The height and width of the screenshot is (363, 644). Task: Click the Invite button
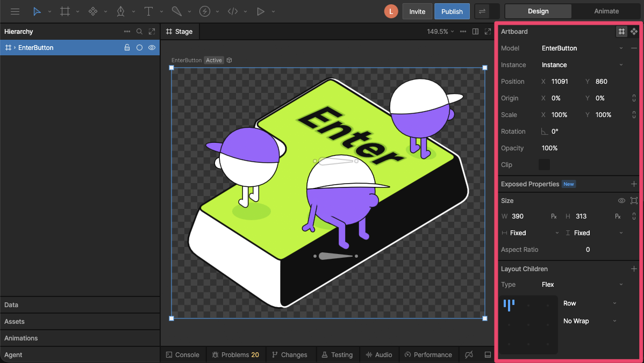[x=417, y=11]
